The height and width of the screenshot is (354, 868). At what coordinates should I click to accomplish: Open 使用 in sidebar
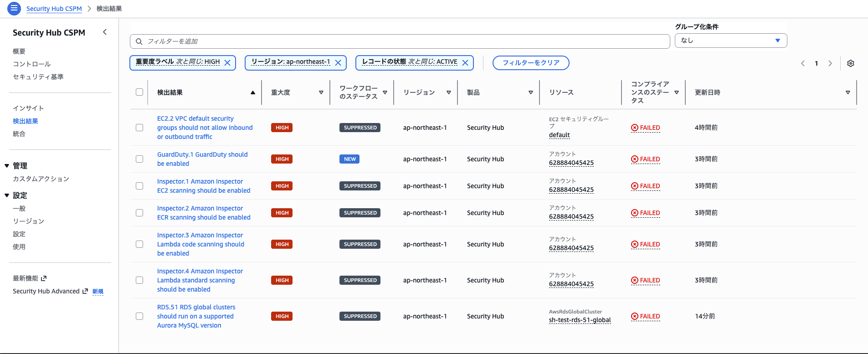[x=19, y=247]
